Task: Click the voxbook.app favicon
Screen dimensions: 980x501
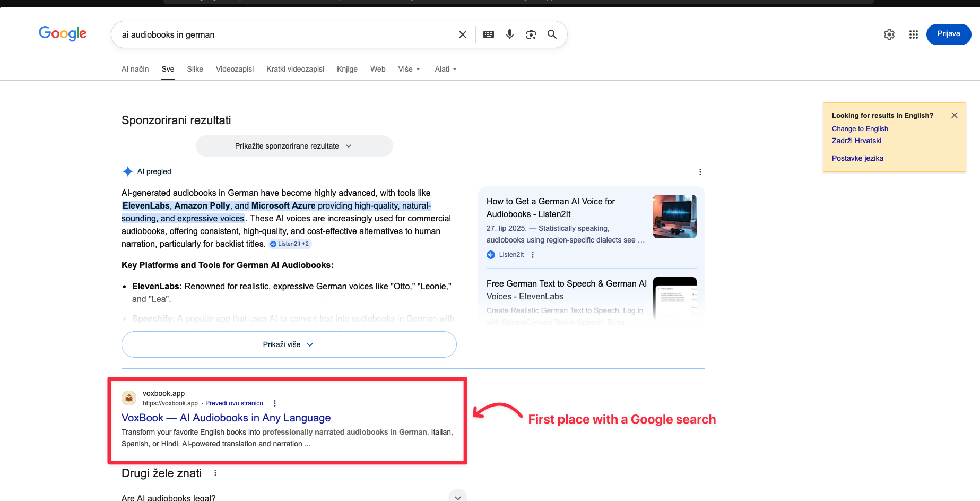Action: (129, 398)
